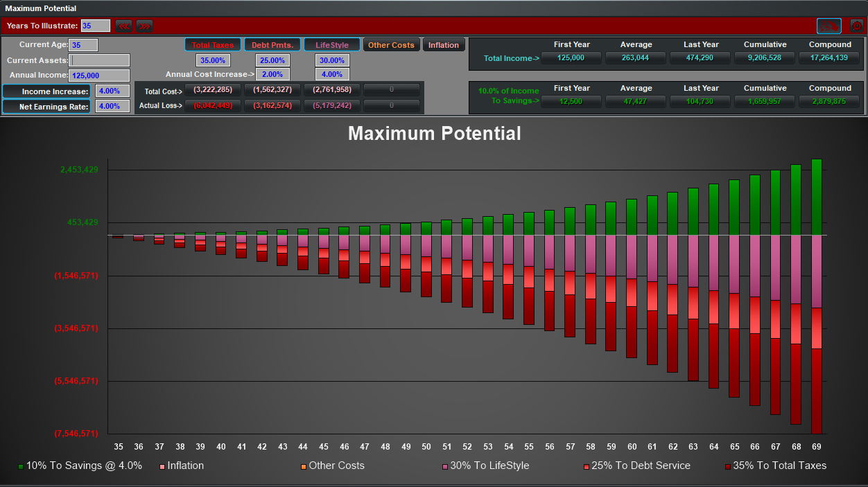868x487 pixels.
Task: Click the 35% To Total Taxes legend swatch
Action: [x=728, y=467]
